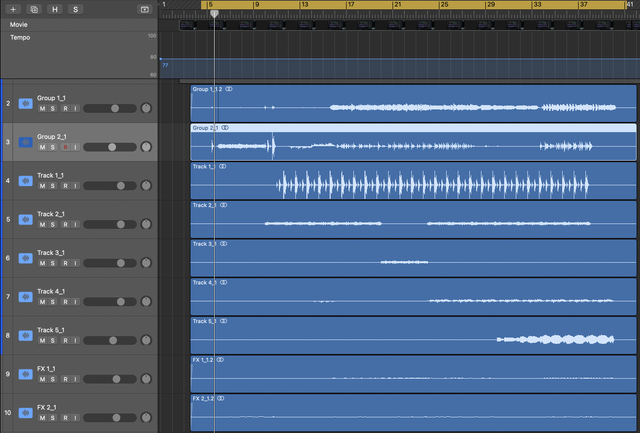Disable record on Group 2_1 track
Screen dimensions: 640x433
[x=65, y=147]
